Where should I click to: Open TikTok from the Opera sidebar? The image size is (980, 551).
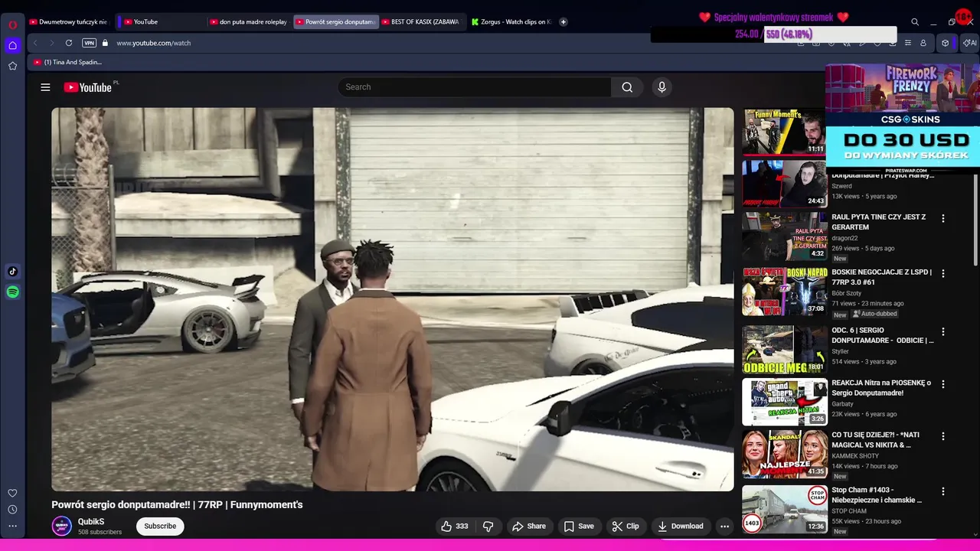[x=12, y=271]
